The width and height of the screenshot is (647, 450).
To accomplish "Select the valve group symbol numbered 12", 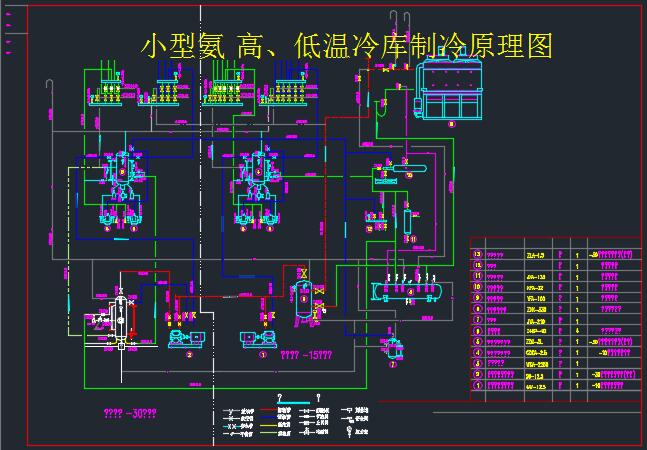I will pos(376,219).
